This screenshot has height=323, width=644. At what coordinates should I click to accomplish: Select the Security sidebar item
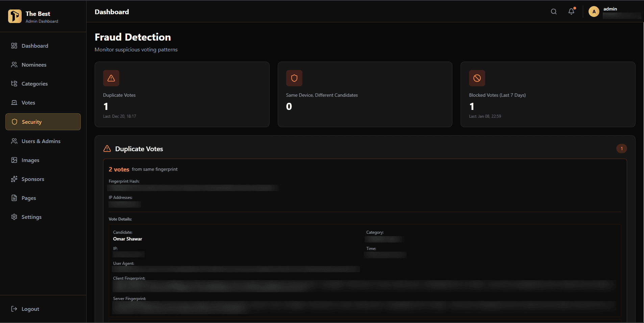click(x=43, y=122)
